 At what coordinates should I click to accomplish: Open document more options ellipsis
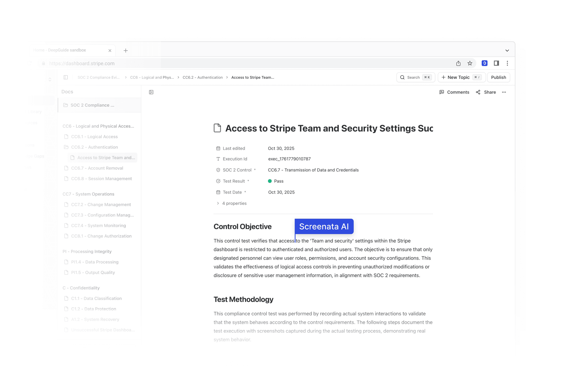coord(504,92)
